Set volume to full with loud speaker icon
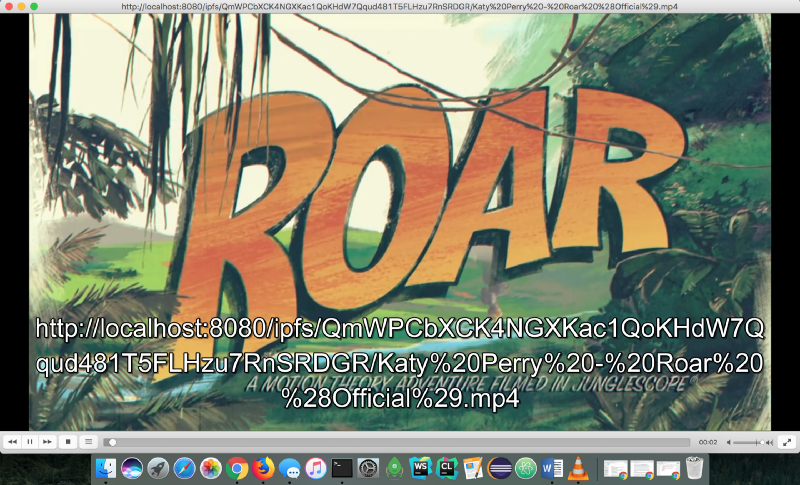The image size is (800, 485). 769,442
